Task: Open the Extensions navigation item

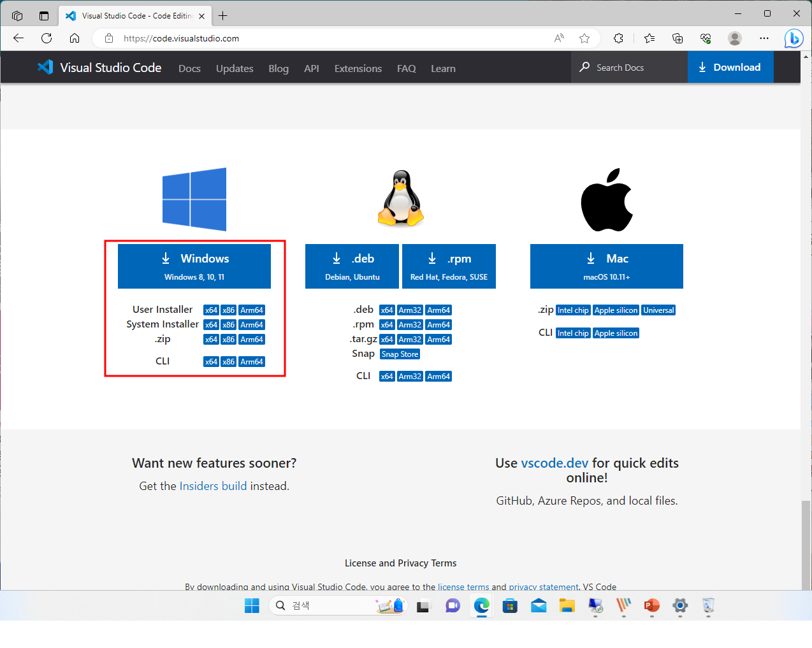Action: (358, 68)
